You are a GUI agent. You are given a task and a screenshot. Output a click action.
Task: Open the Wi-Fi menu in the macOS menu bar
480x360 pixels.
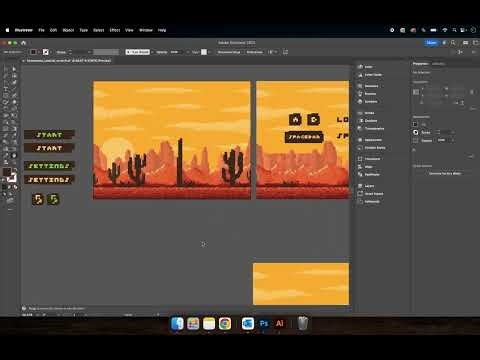[x=445, y=30]
